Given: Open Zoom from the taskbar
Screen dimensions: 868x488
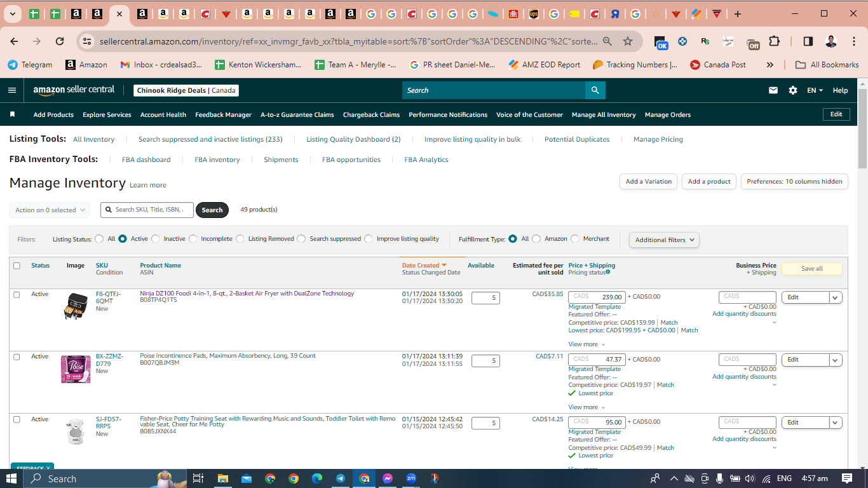Looking at the screenshot, I should pyautogui.click(x=411, y=478).
